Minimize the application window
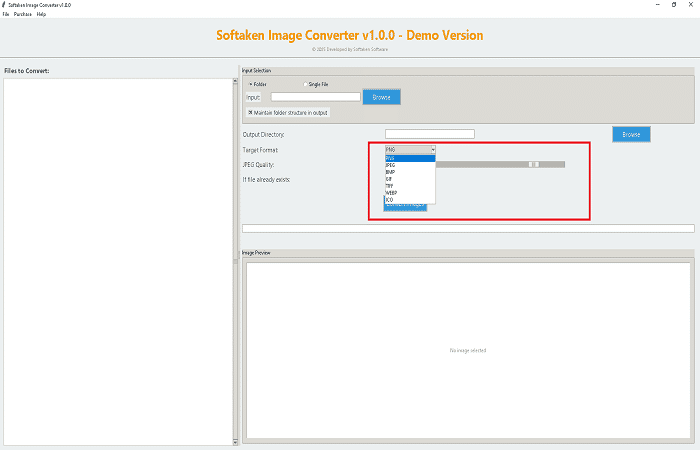 pos(658,4)
